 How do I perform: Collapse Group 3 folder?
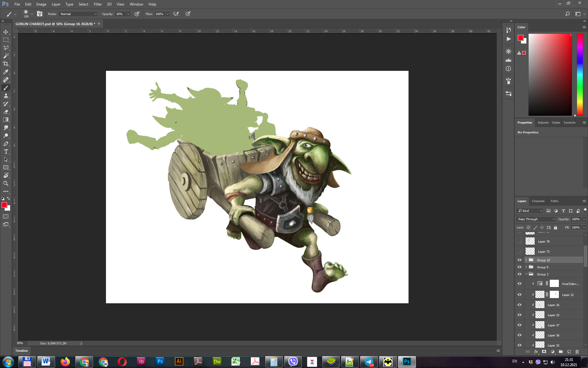[x=526, y=274]
